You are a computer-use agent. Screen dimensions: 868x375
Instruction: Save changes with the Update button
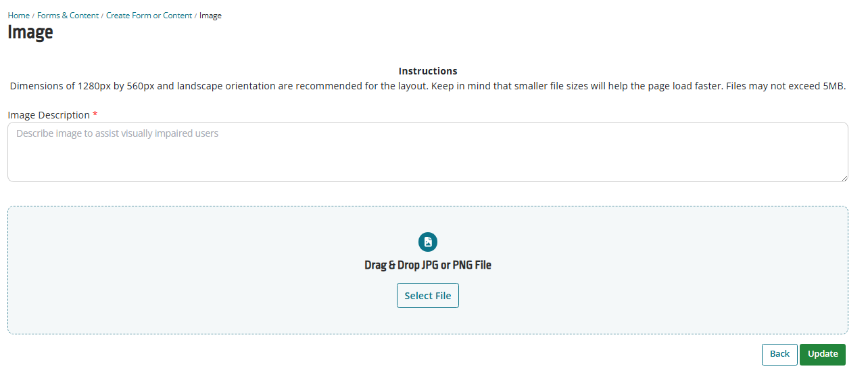[823, 354]
